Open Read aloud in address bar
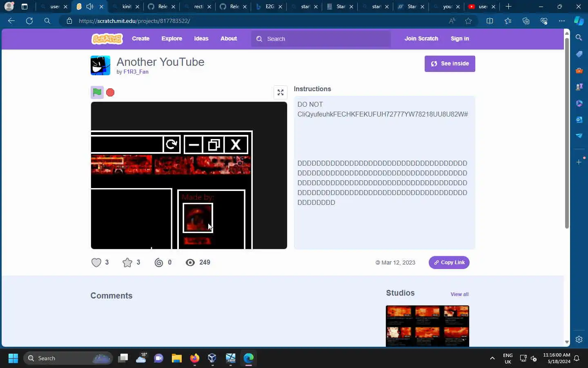588x368 pixels. [452, 21]
